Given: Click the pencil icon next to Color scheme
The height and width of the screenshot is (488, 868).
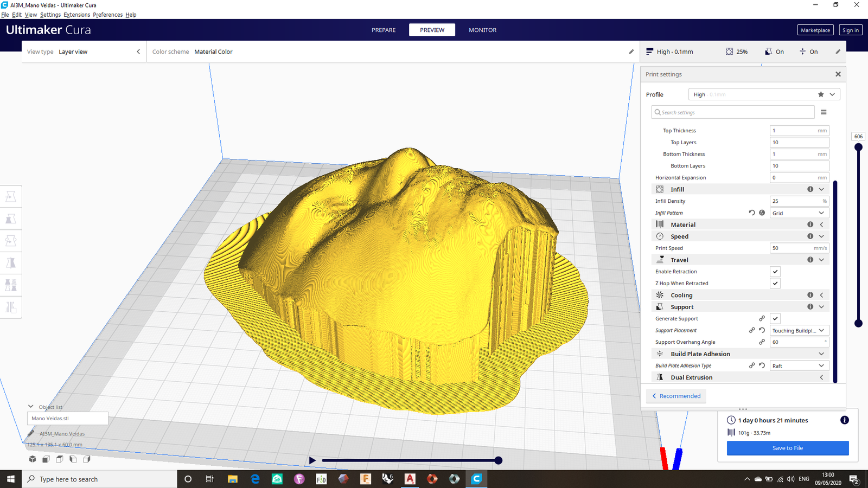Looking at the screenshot, I should [631, 52].
